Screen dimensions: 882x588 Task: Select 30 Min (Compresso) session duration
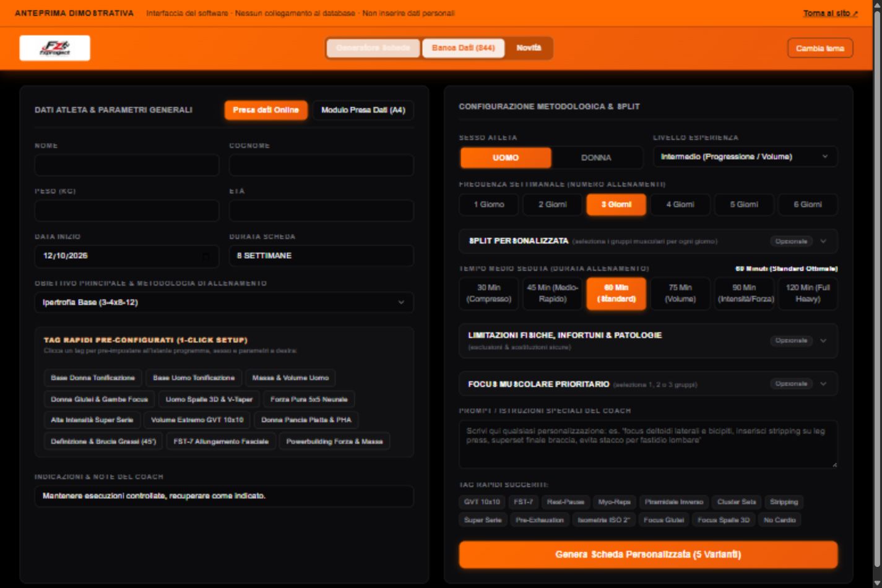(x=489, y=293)
